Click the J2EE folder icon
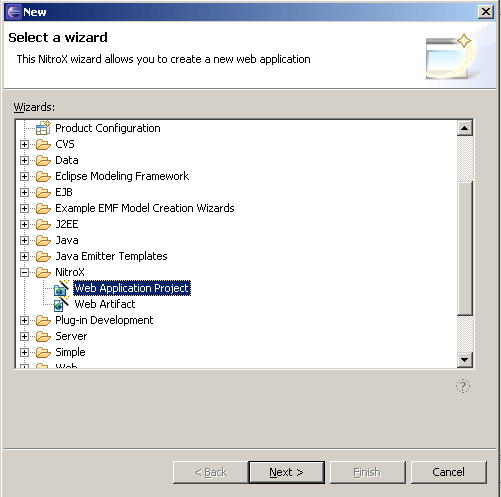 [x=43, y=224]
